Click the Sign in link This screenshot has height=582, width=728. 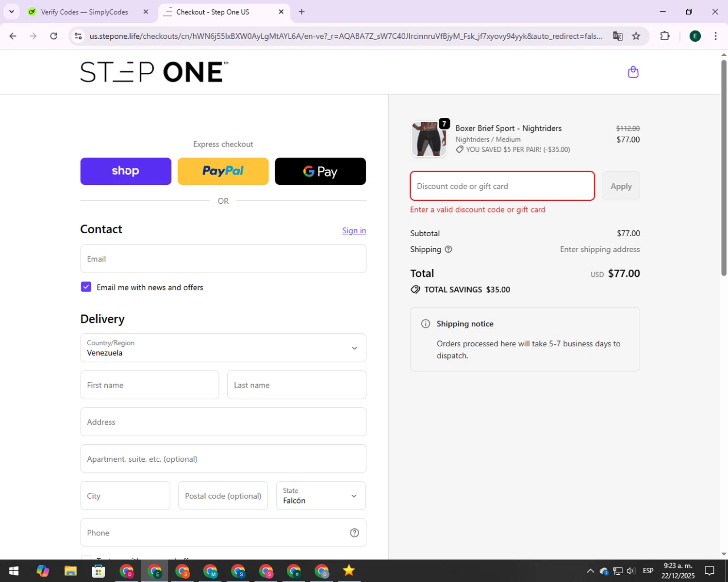354,230
